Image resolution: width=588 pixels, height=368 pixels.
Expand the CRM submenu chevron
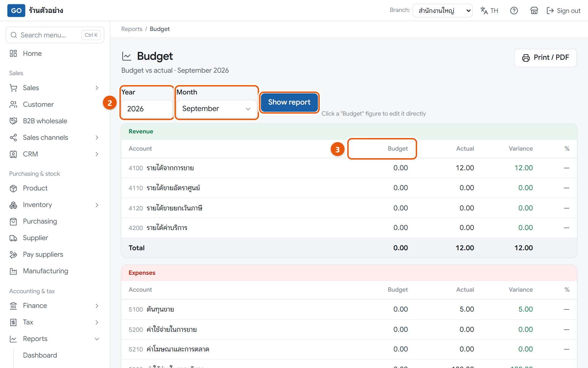97,154
